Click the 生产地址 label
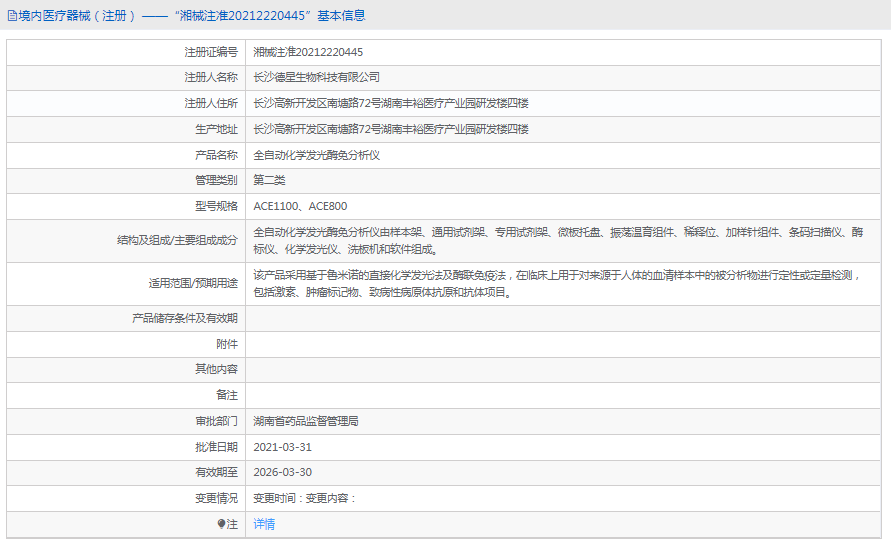Screen dimensions: 891x548 216,130
